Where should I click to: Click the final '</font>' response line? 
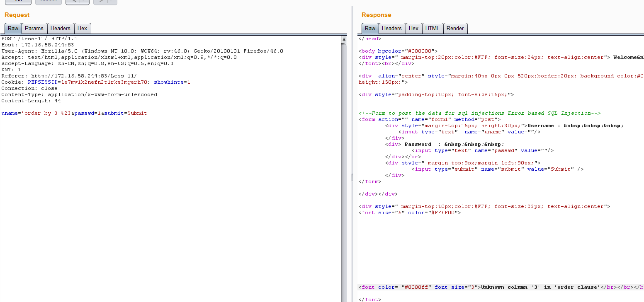coord(370,300)
